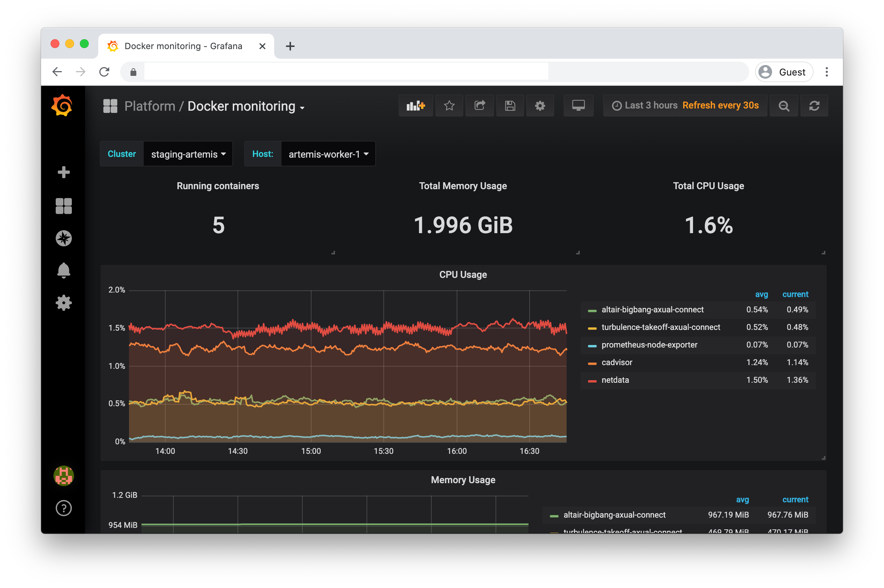Open the Dashboards grid icon in sidebar
Image resolution: width=884 pixels, height=588 pixels.
click(x=63, y=206)
